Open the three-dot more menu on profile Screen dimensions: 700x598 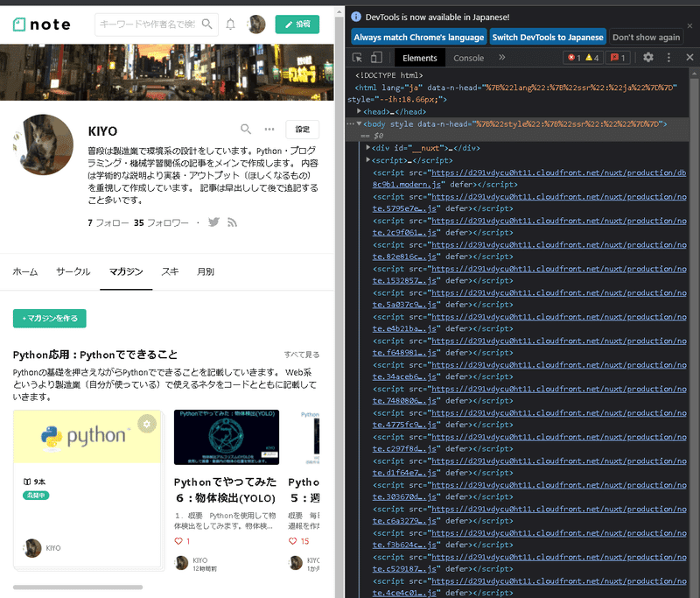(x=269, y=129)
